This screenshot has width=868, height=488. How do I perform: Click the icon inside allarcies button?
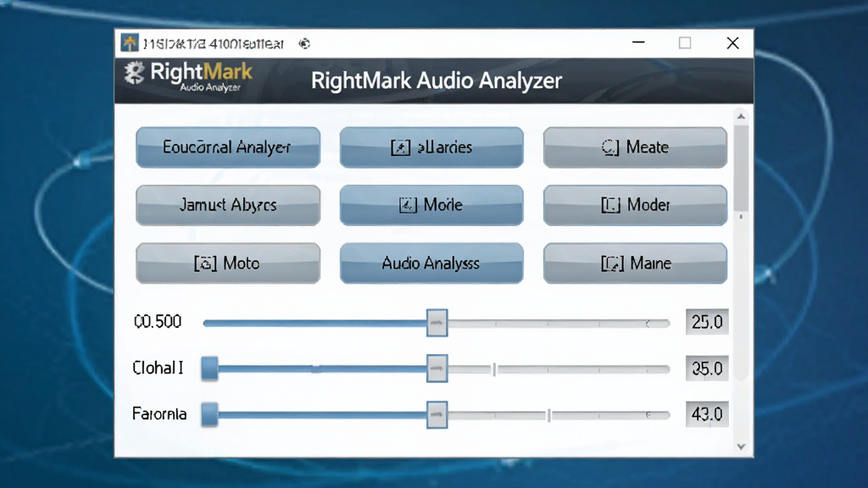[400, 147]
